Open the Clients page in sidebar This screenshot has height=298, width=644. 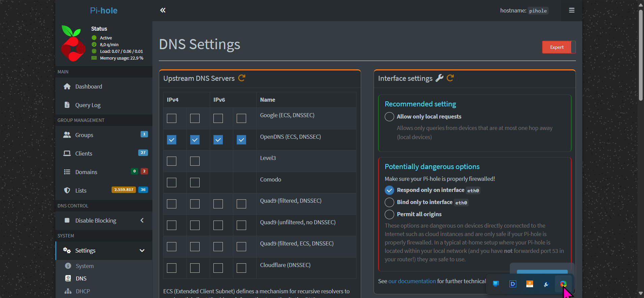tap(84, 154)
